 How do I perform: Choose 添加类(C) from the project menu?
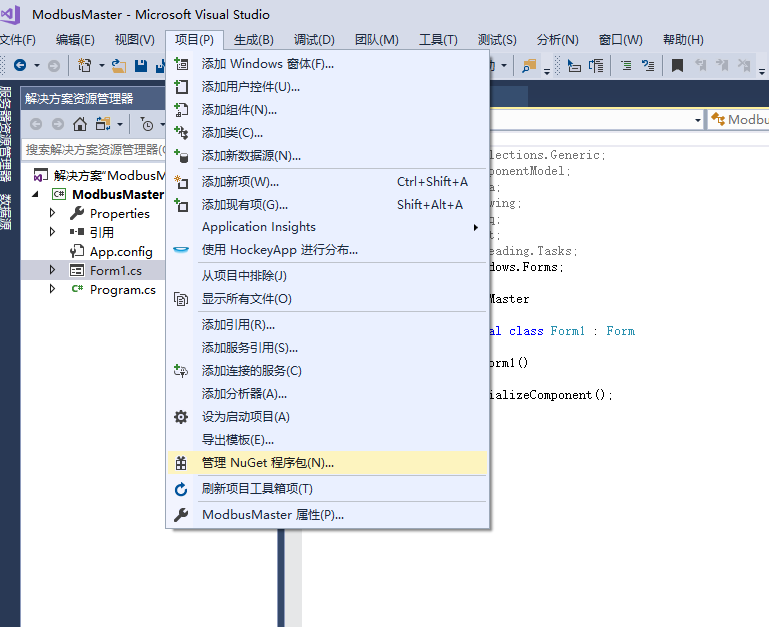[x=232, y=133]
